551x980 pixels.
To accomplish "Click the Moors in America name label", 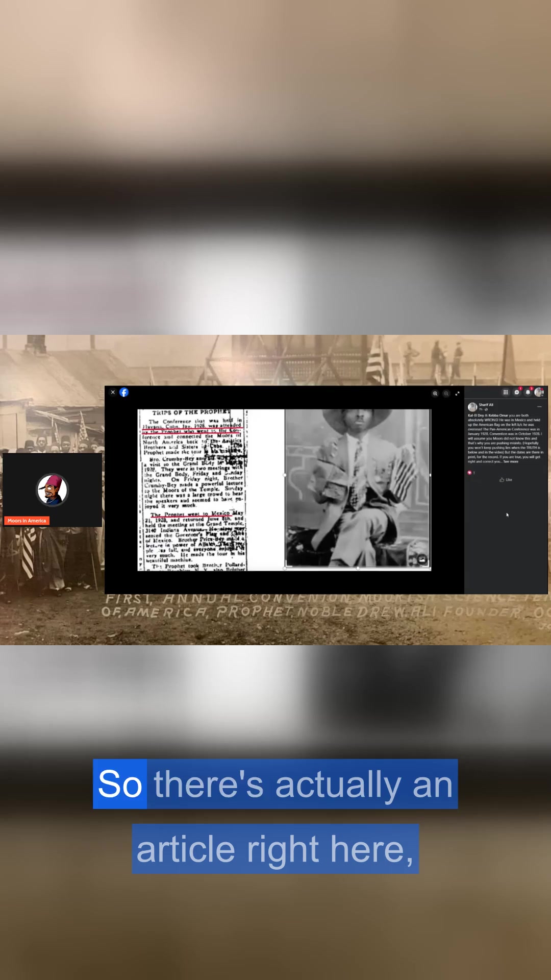I will pos(27,521).
